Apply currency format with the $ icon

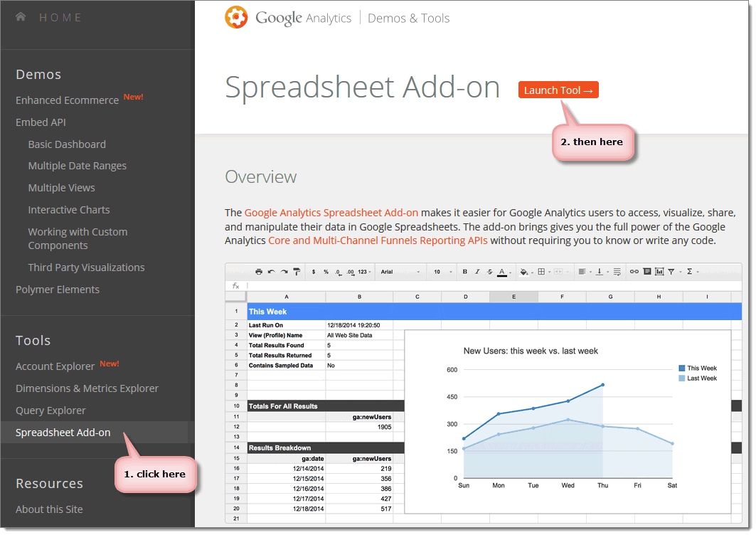314,272
